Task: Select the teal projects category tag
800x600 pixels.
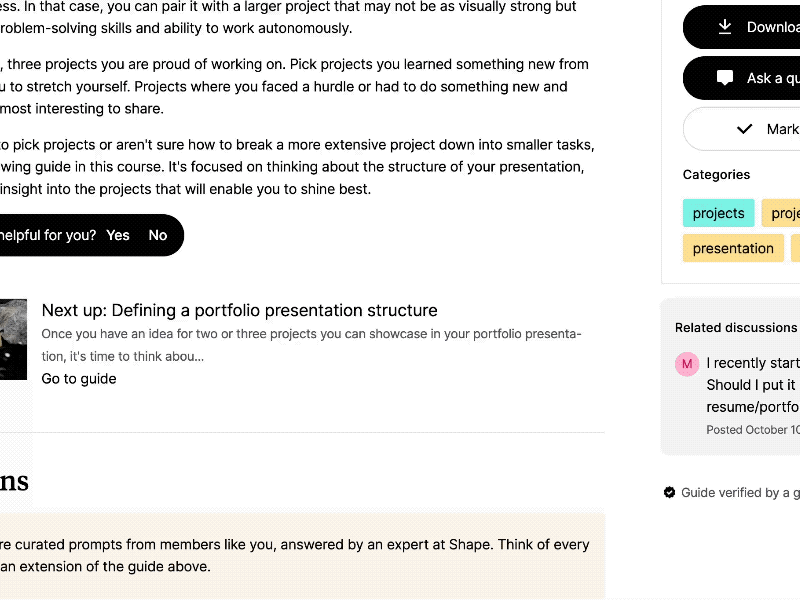Action: point(718,213)
